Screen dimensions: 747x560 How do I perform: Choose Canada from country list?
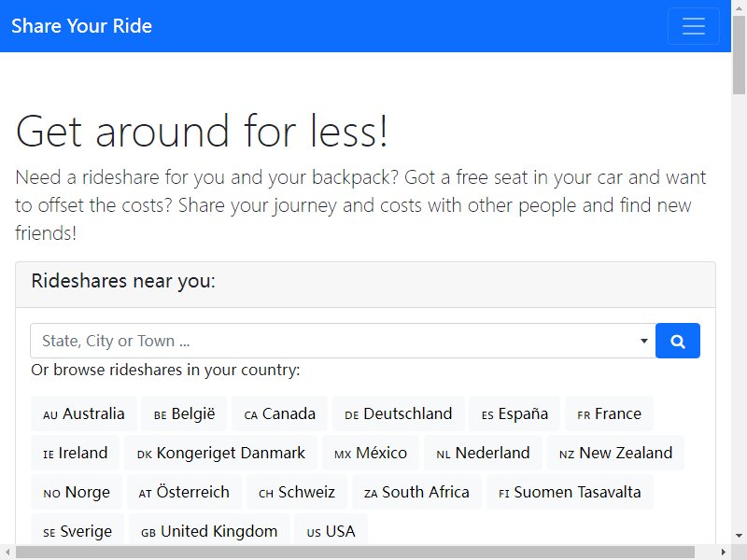click(279, 413)
